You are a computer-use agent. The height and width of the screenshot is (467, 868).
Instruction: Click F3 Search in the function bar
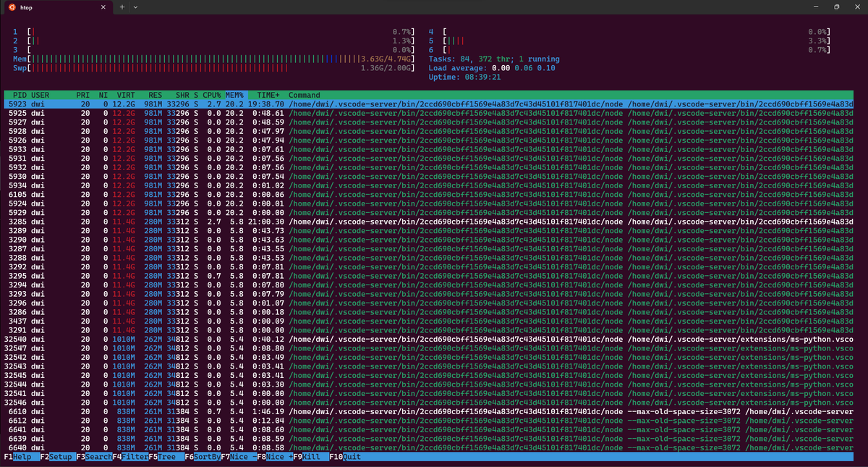point(94,458)
